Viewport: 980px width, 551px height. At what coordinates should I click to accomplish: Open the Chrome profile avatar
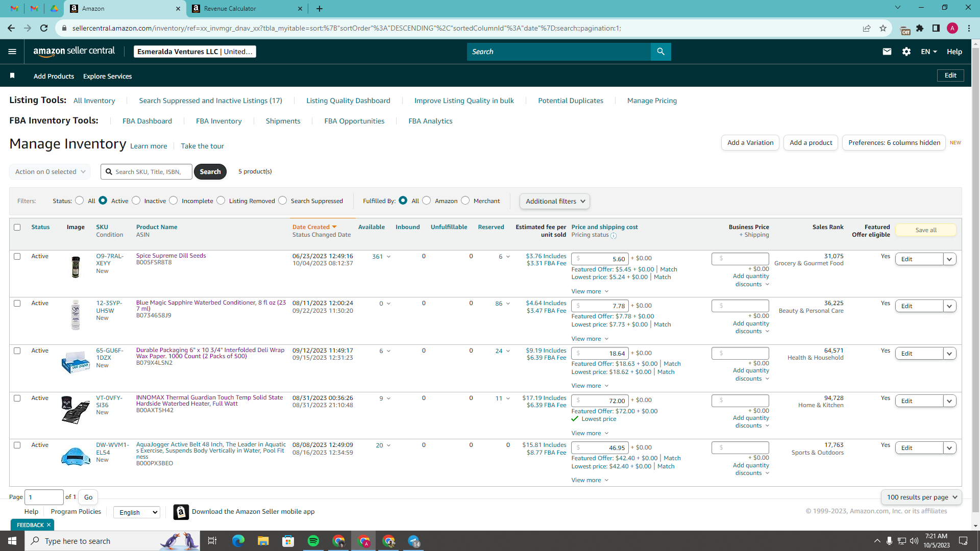pos(952,28)
